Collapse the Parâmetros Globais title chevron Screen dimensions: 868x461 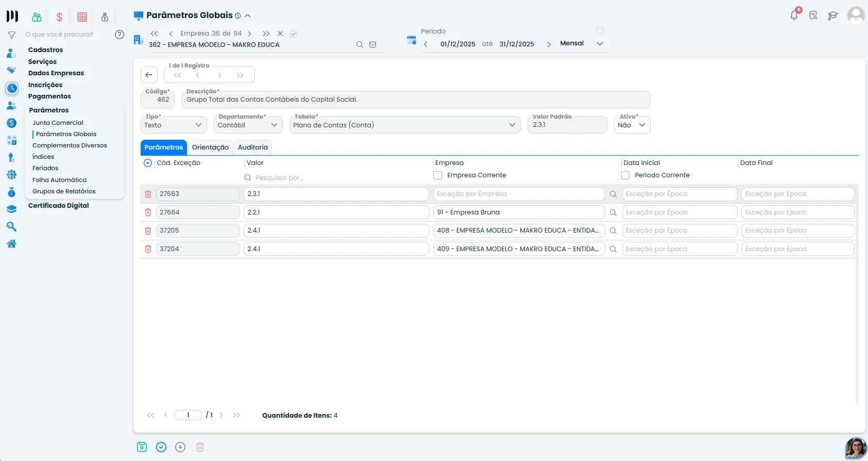[x=248, y=16]
